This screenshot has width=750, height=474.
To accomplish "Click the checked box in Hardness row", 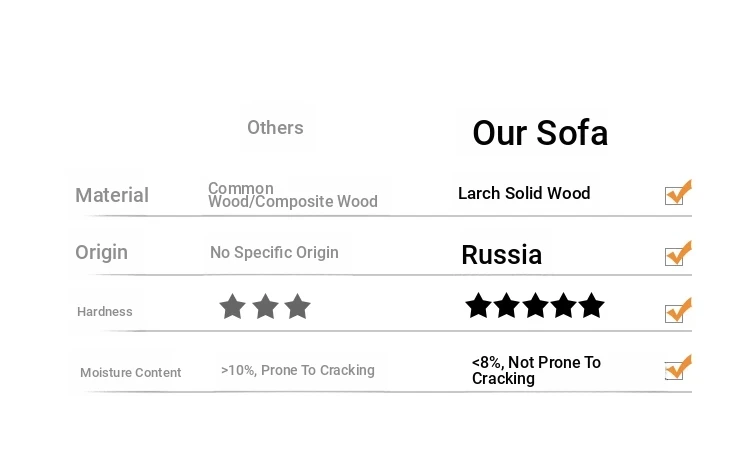I will click(675, 313).
